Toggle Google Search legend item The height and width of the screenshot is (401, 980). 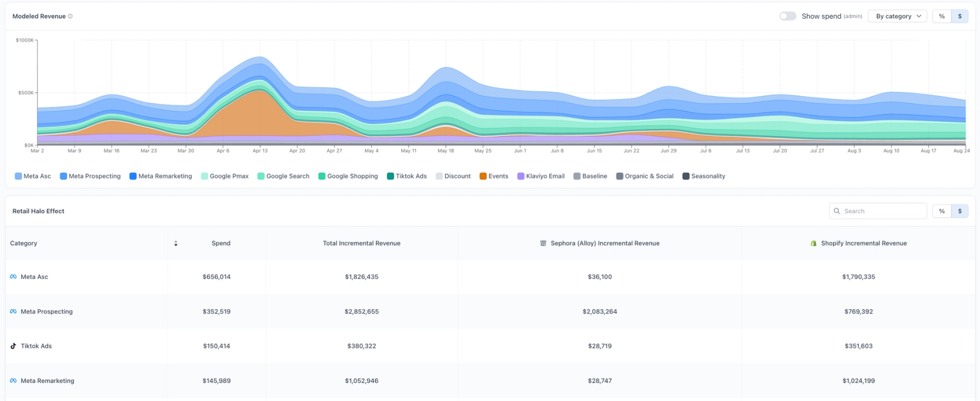[x=283, y=176]
